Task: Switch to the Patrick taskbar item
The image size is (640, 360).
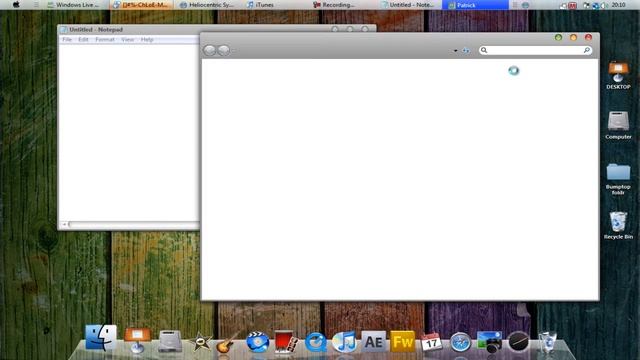Action: [x=475, y=5]
